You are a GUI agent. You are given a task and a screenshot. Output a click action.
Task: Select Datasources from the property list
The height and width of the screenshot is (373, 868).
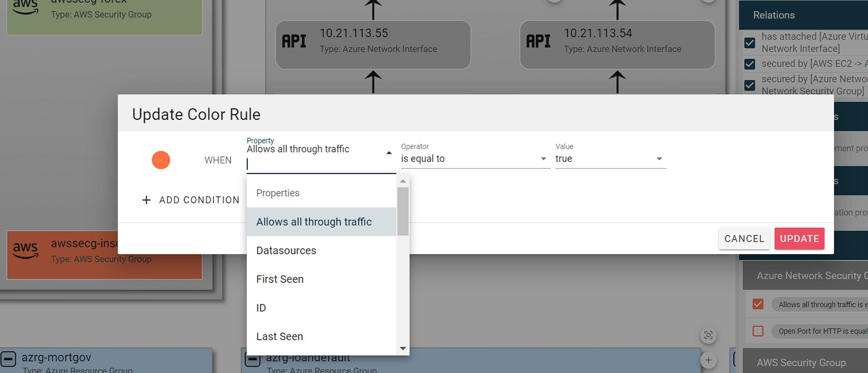point(286,250)
